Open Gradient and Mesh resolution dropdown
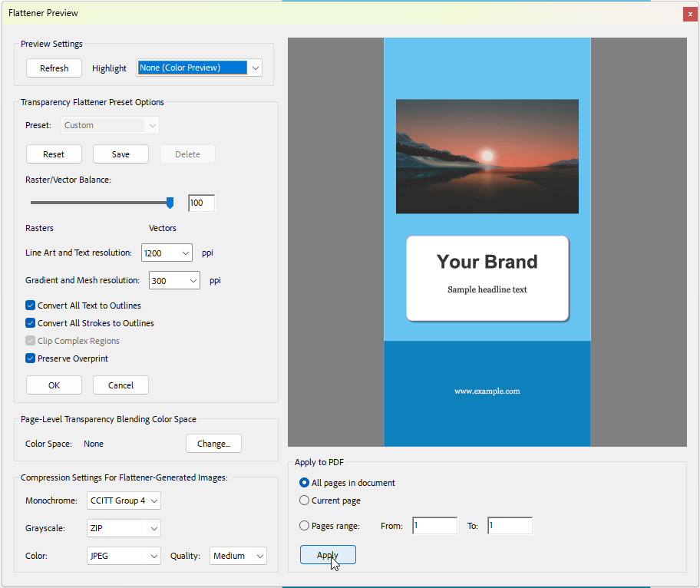This screenshot has height=588, width=700. pyautogui.click(x=174, y=280)
